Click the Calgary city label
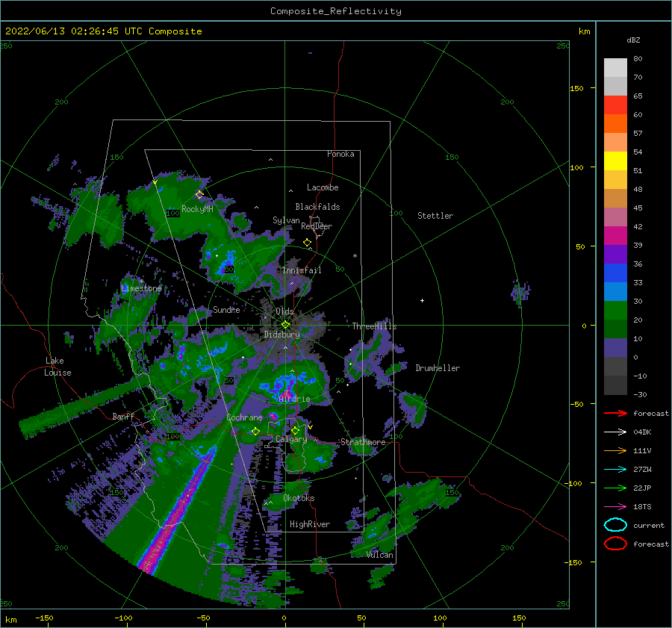672x628 pixels. pos(291,439)
